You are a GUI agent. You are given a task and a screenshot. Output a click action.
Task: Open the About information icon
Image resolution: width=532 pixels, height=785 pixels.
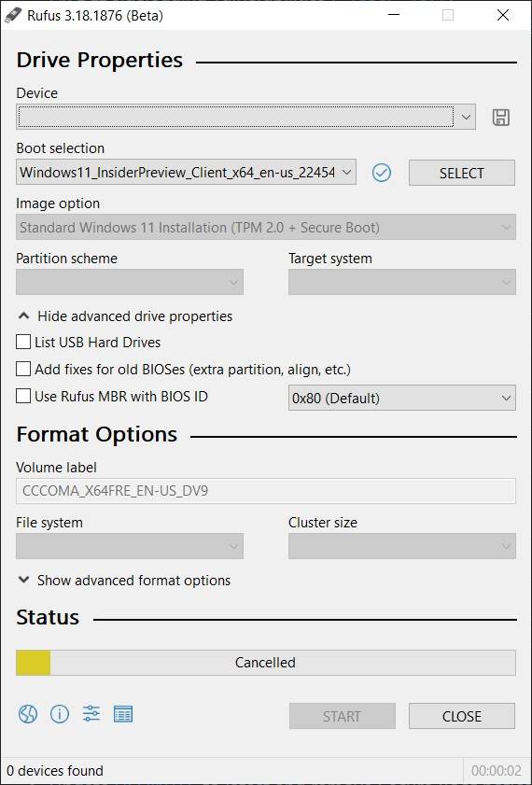coord(60,714)
